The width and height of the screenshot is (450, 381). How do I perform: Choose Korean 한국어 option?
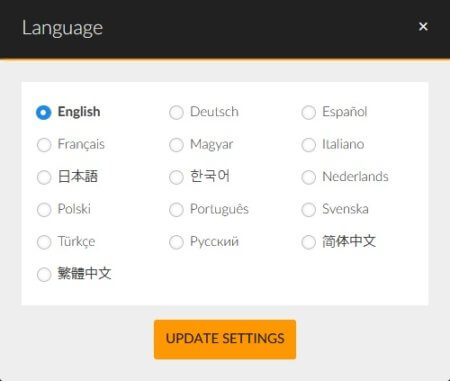click(x=176, y=177)
